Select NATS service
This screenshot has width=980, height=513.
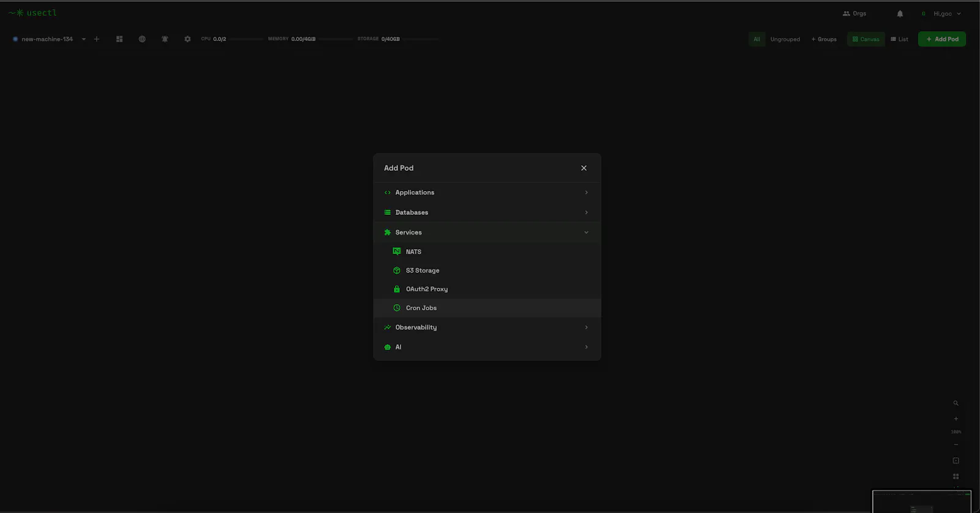pyautogui.click(x=487, y=252)
